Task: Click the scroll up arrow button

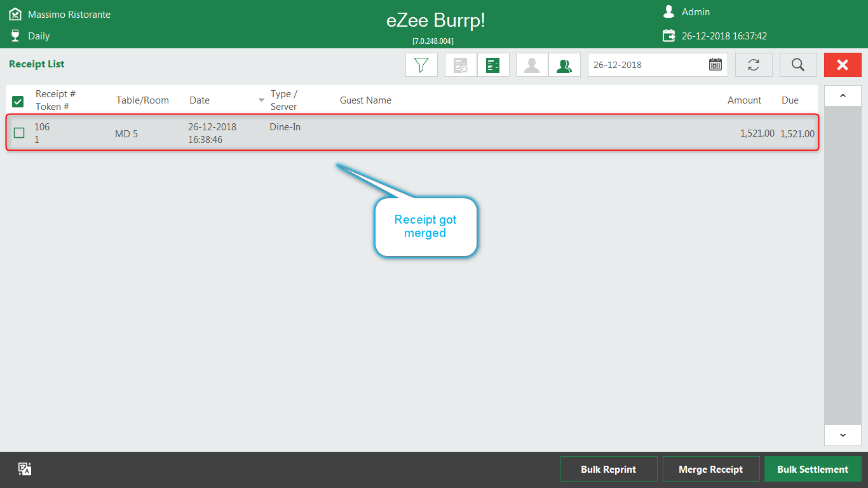Action: pos(843,96)
